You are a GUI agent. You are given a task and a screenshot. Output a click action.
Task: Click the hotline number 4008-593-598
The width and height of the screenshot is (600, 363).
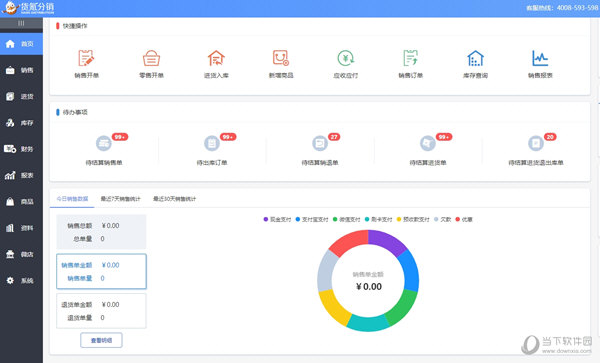click(577, 8)
